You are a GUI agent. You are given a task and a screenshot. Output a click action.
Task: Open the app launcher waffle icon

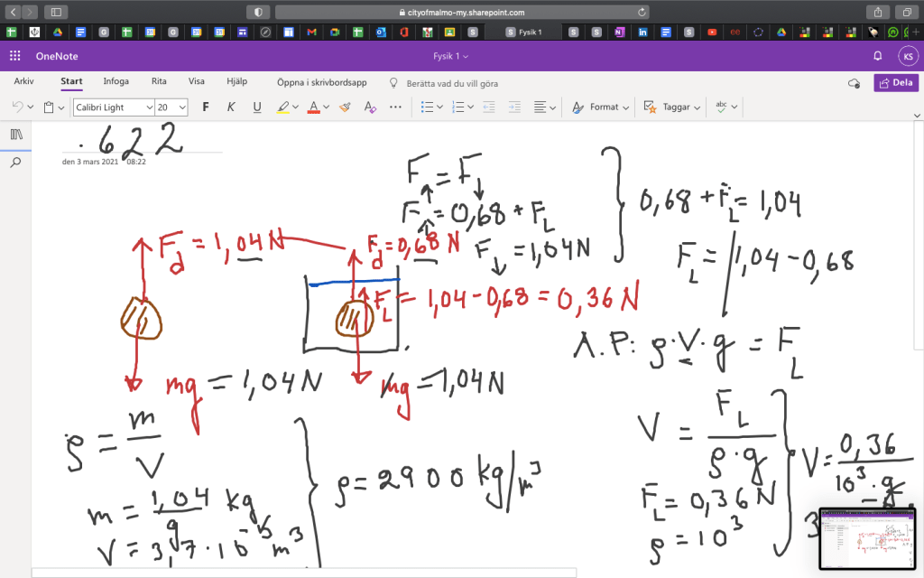[15, 56]
